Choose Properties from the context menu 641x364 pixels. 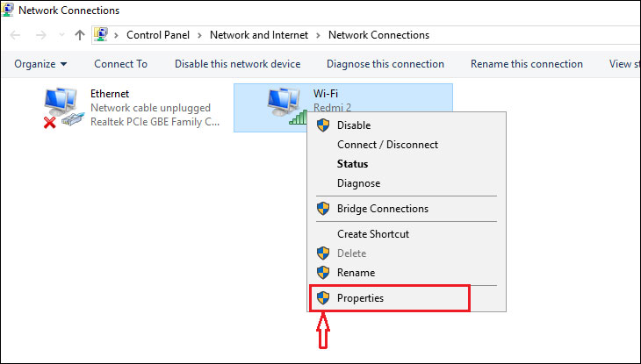(360, 298)
